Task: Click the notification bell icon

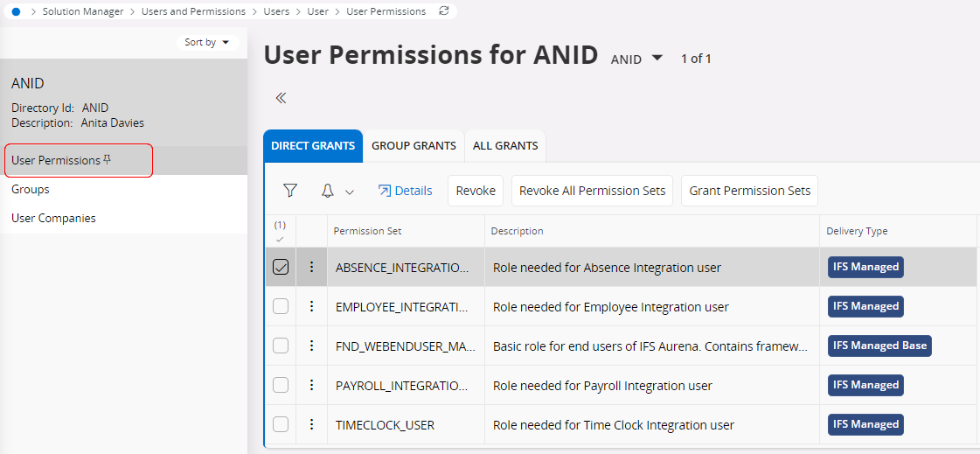Action: pyautogui.click(x=328, y=191)
